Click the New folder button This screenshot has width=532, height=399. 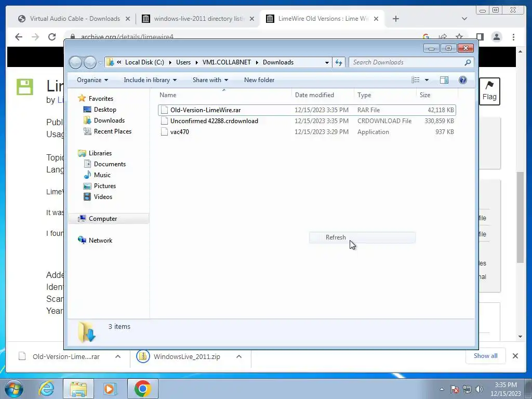click(x=259, y=80)
